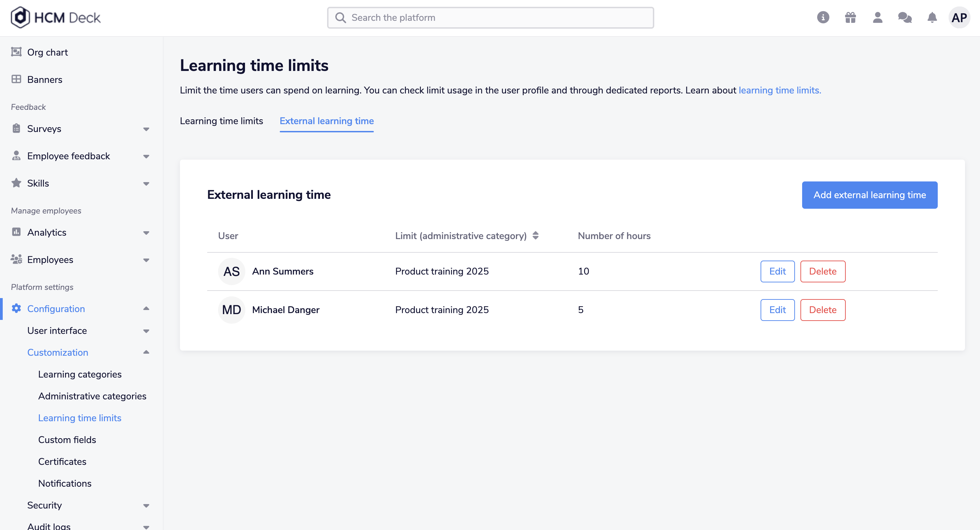Viewport: 980px width, 530px height.
Task: Open Notifications in sidebar
Action: click(x=65, y=483)
